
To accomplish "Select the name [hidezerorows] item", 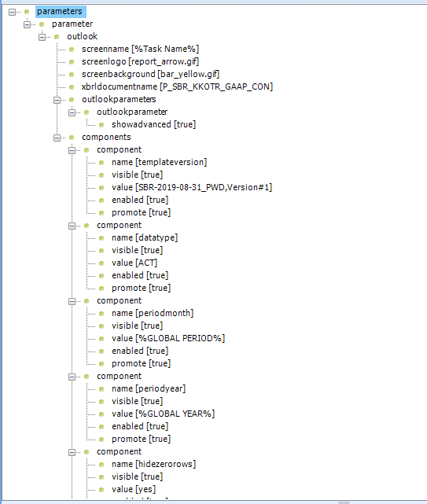I will [153, 464].
